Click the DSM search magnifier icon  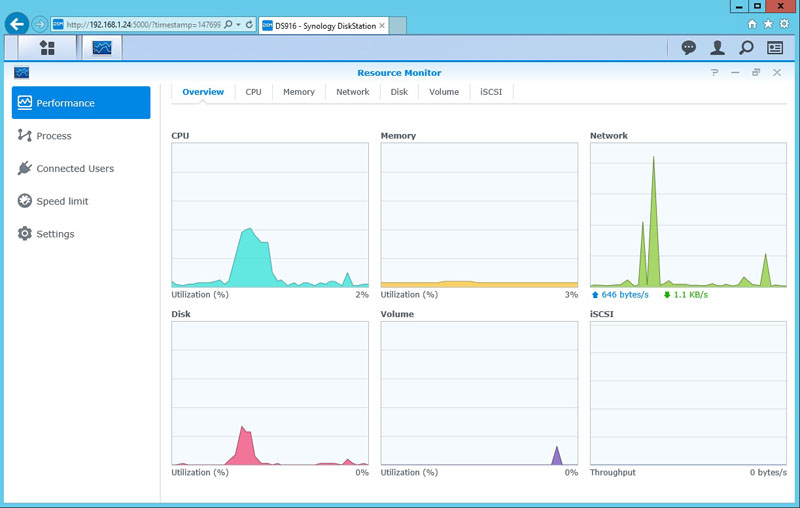click(746, 47)
